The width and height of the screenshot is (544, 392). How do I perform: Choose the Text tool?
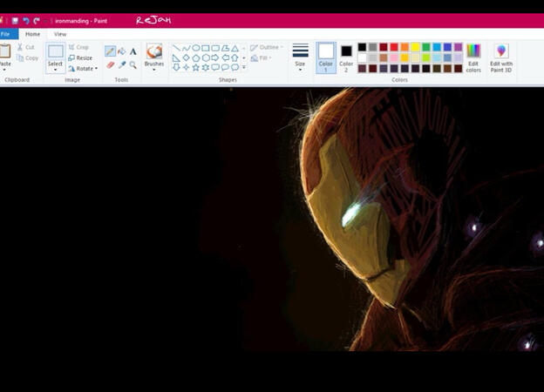tap(133, 51)
